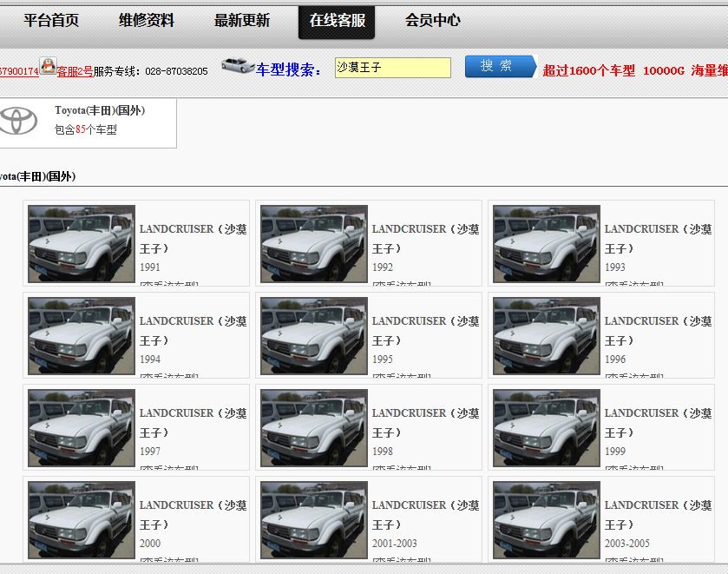Click the LANDCRUISER title above year 1991

tap(193, 239)
